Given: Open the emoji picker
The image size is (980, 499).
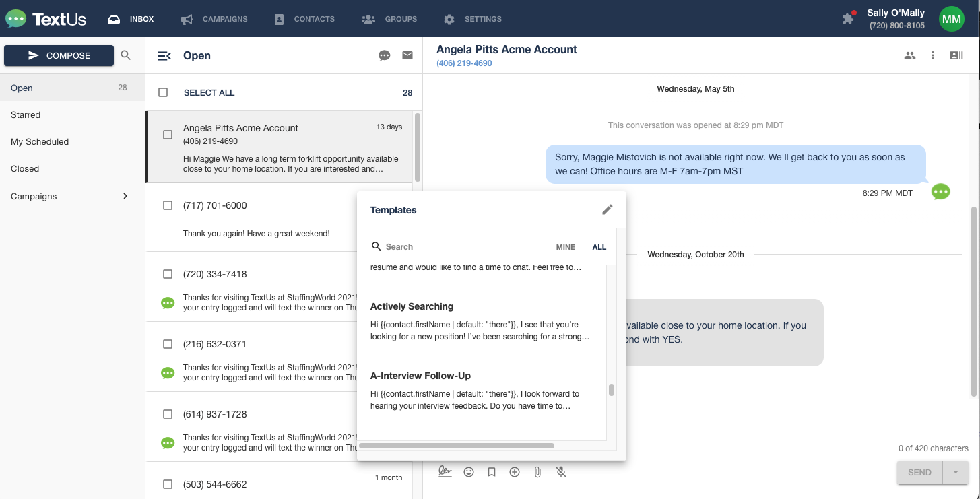Looking at the screenshot, I should pyautogui.click(x=469, y=472).
